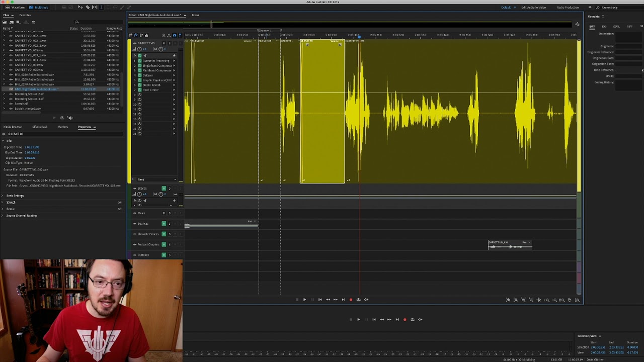Image resolution: width=644 pixels, height=362 pixels.
Task: Unmute the Podcast Chapters track
Action: pyautogui.click(x=164, y=244)
